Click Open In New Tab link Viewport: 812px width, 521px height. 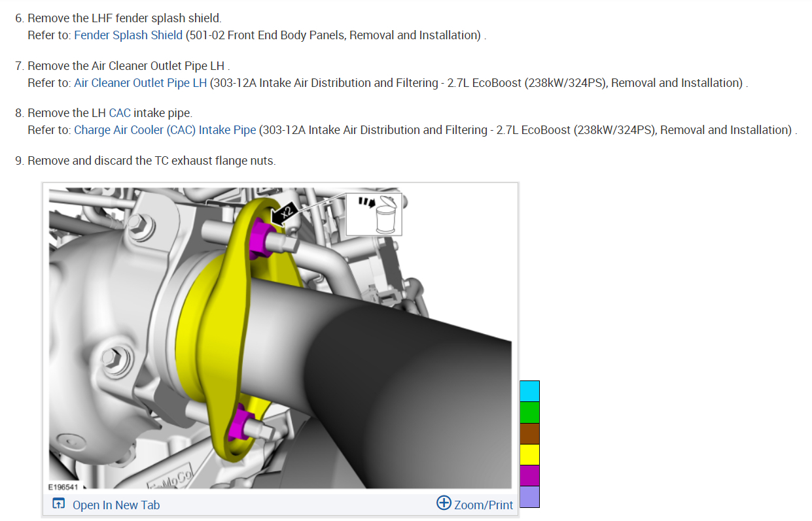point(116,505)
